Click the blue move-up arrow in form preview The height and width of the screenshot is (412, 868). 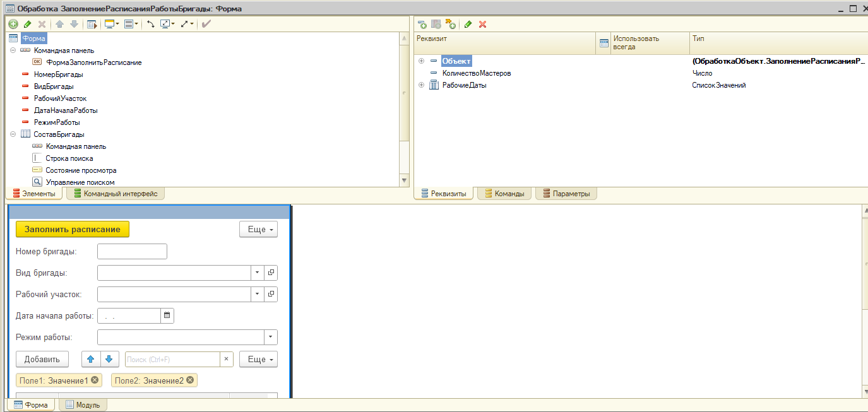coord(91,359)
